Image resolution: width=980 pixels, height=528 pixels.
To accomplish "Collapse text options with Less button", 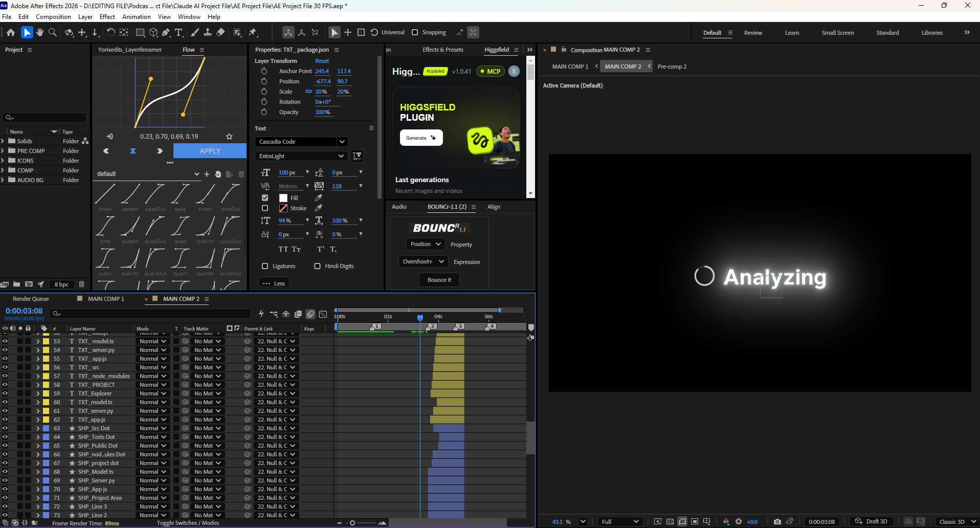I will [x=274, y=283].
